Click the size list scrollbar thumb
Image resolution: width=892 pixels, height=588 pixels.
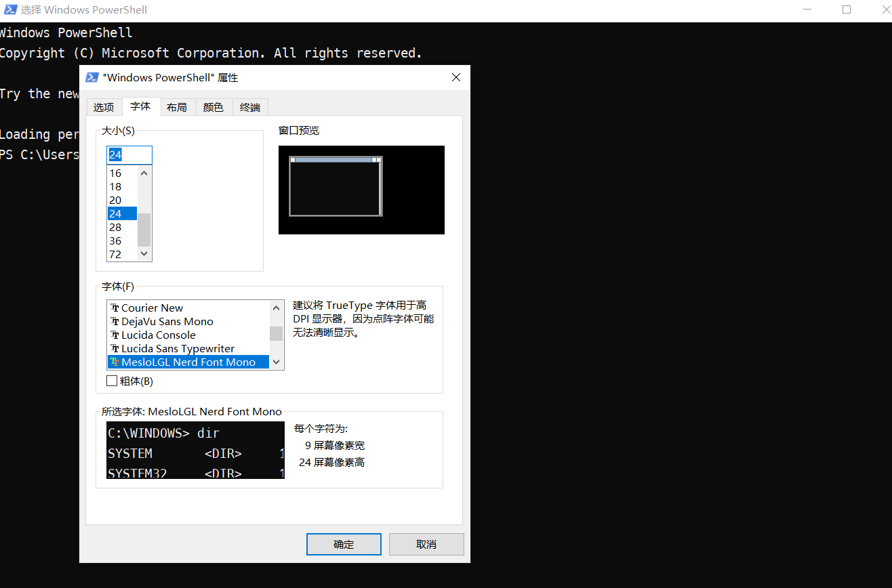[144, 230]
